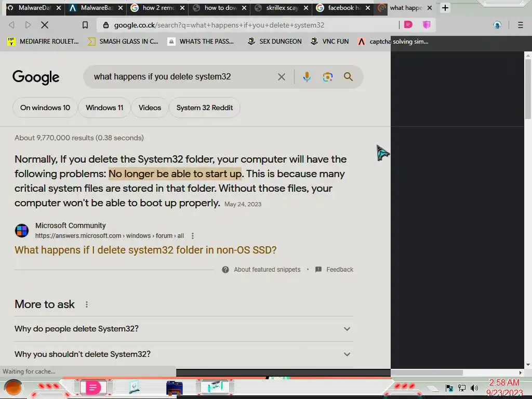The height and width of the screenshot is (399, 532).
Task: Open 'What happens if I delete system32 folder' result
Action: (145, 250)
